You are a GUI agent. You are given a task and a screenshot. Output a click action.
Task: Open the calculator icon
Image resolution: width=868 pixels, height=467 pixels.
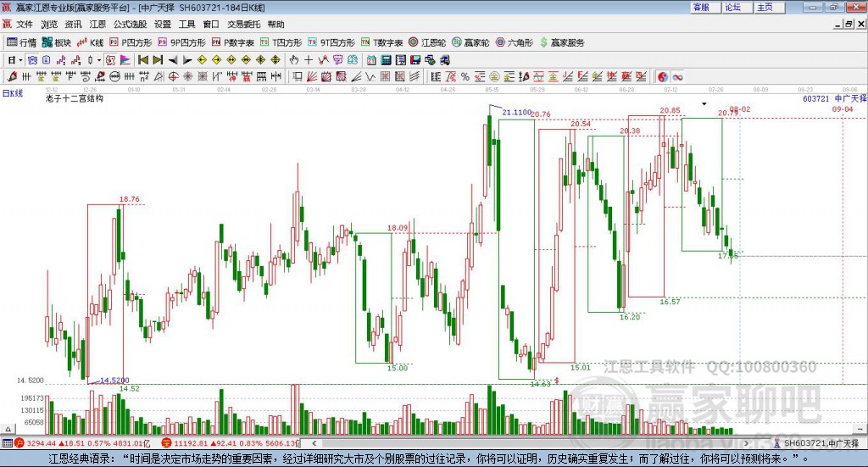coord(386,60)
